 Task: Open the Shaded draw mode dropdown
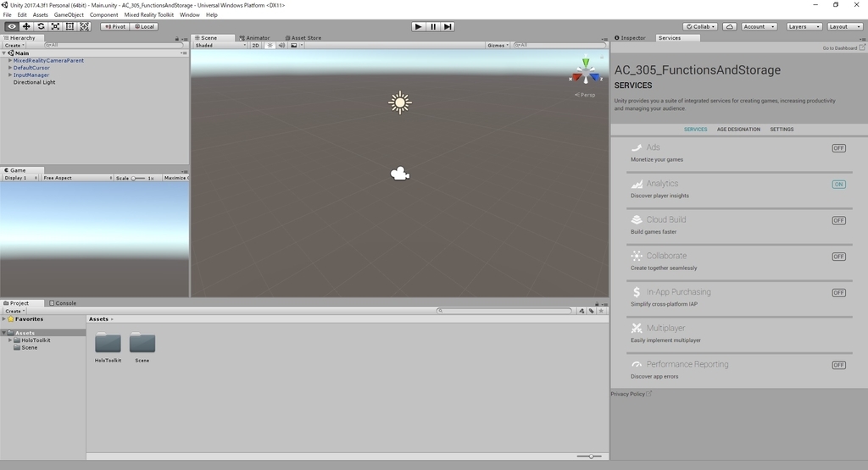point(220,46)
